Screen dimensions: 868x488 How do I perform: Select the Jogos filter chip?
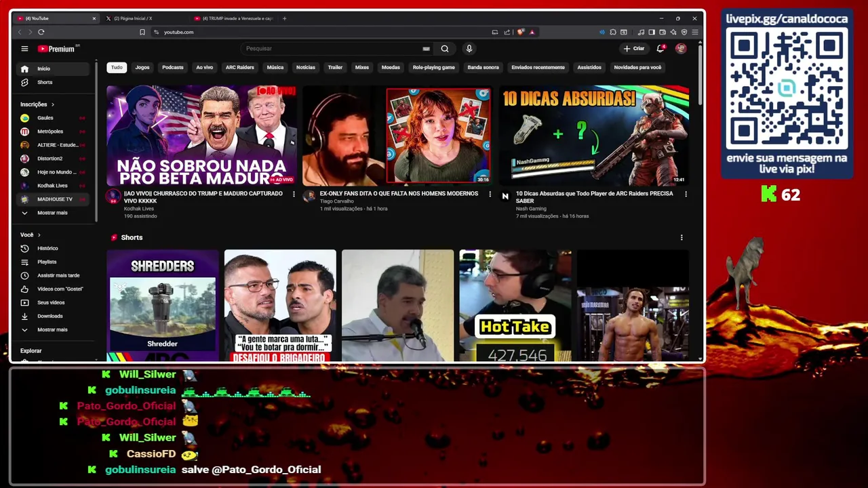click(142, 67)
